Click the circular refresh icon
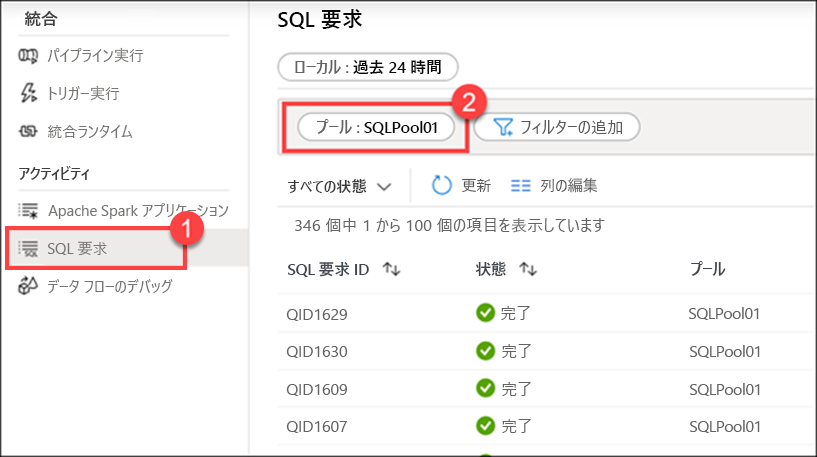The image size is (817, 457). (441, 186)
